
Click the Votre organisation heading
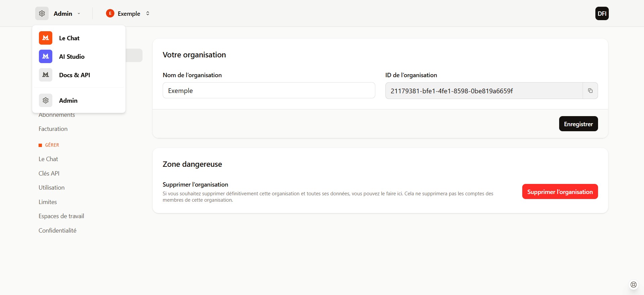(x=194, y=55)
